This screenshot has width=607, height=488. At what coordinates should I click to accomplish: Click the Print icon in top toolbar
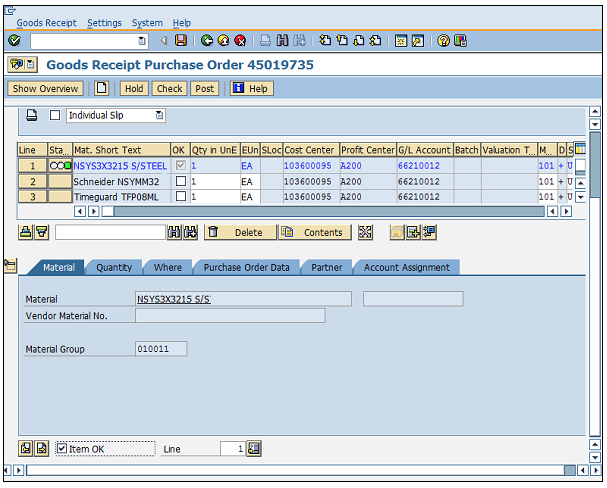[265, 41]
